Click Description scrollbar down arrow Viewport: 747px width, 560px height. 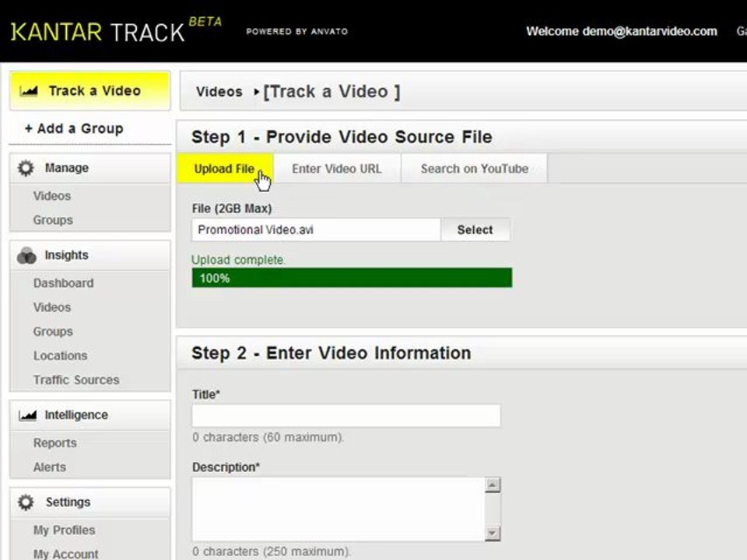pos(493,533)
